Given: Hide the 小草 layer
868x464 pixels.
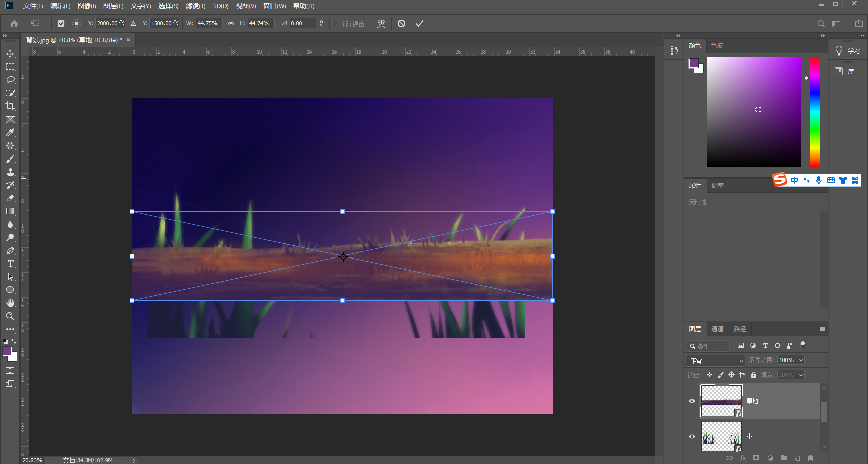Looking at the screenshot, I should pos(692,437).
